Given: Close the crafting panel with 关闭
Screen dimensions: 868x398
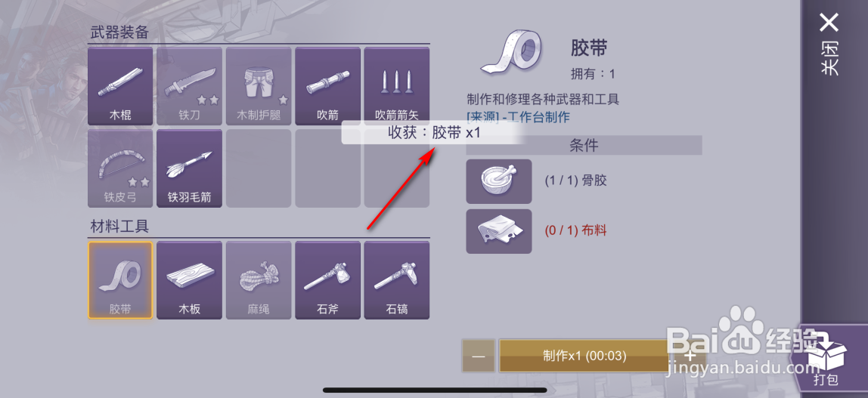Looking at the screenshot, I should 829,45.
